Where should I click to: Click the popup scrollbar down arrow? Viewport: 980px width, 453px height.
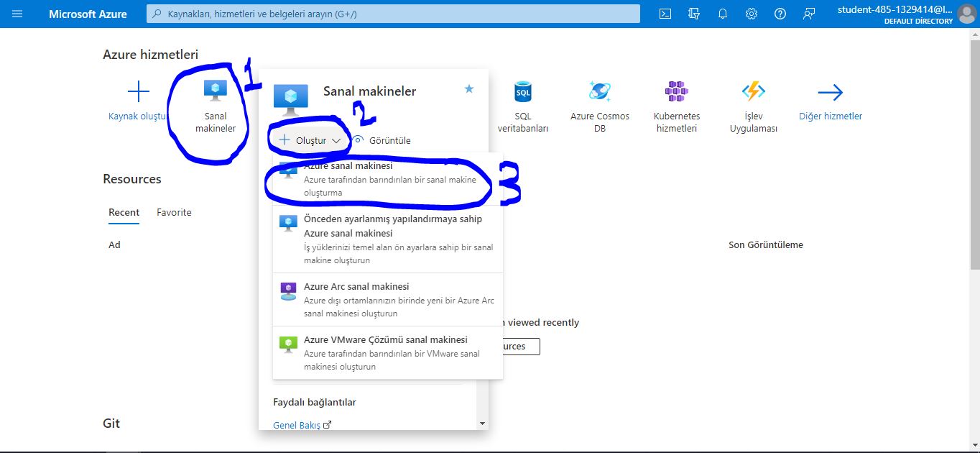pos(483,424)
